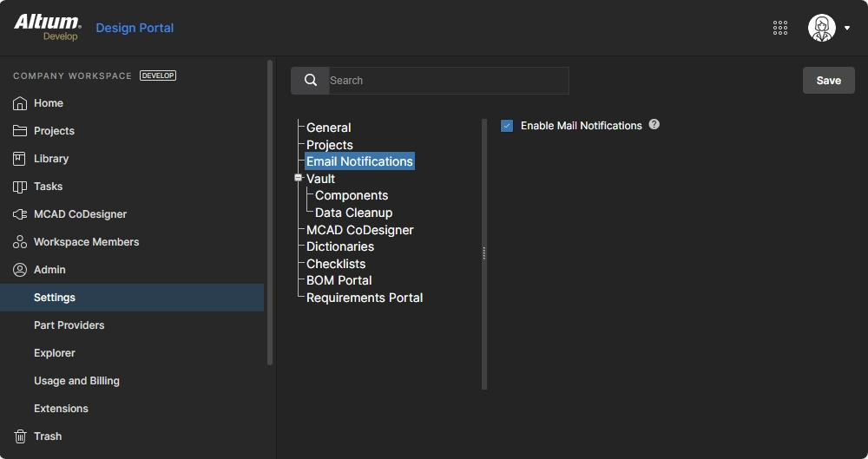Click the settings Search input field
Screen dimensions: 868x459
click(448, 81)
